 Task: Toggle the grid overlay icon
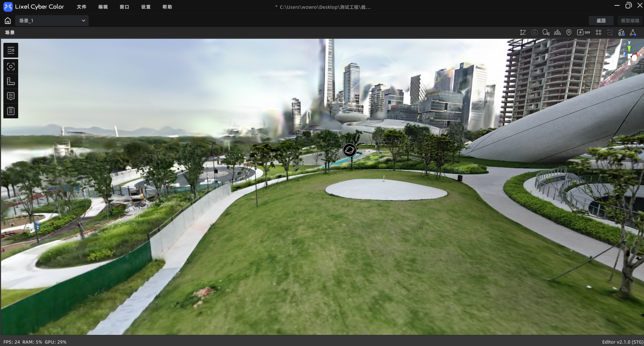tap(599, 32)
